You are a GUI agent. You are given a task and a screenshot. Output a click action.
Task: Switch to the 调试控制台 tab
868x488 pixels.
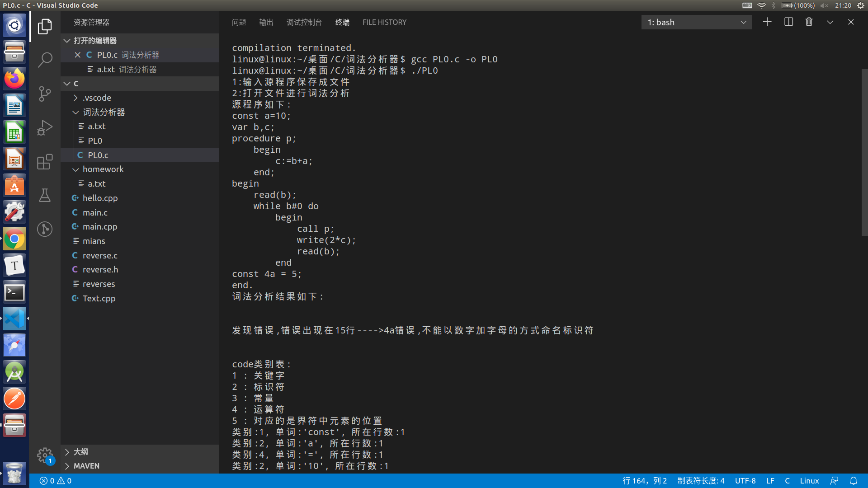point(304,22)
